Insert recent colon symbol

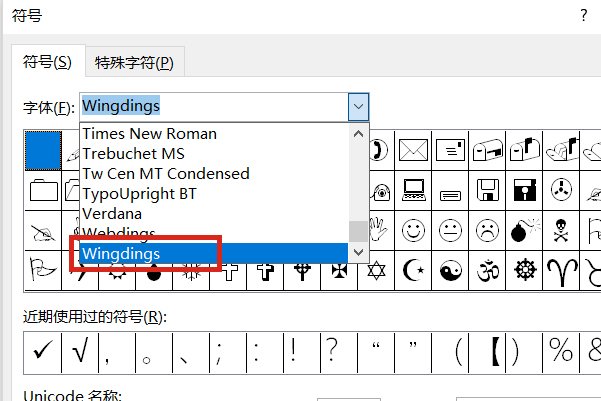[x=265, y=353]
